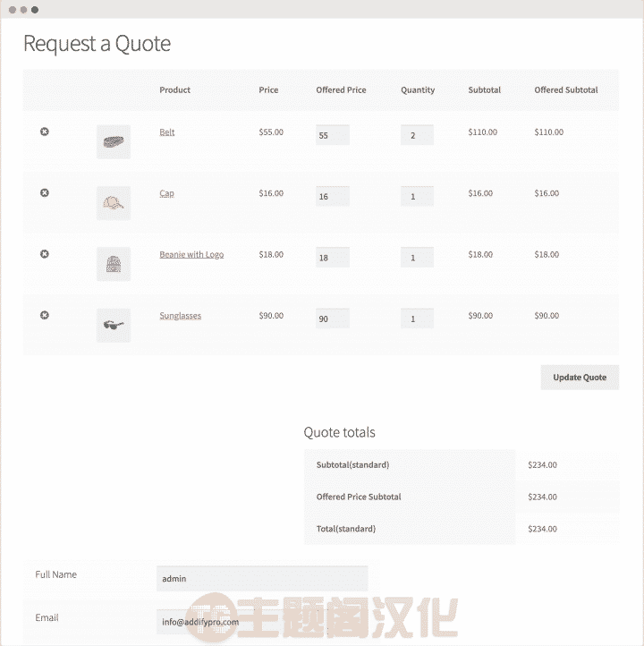This screenshot has height=646, width=644.
Task: Edit offered price for Beanie with Logo
Action: [x=333, y=258]
